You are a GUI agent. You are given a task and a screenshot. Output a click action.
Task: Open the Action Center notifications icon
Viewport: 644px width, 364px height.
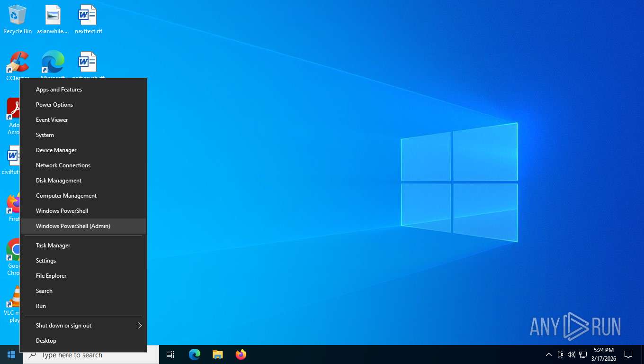pos(628,355)
